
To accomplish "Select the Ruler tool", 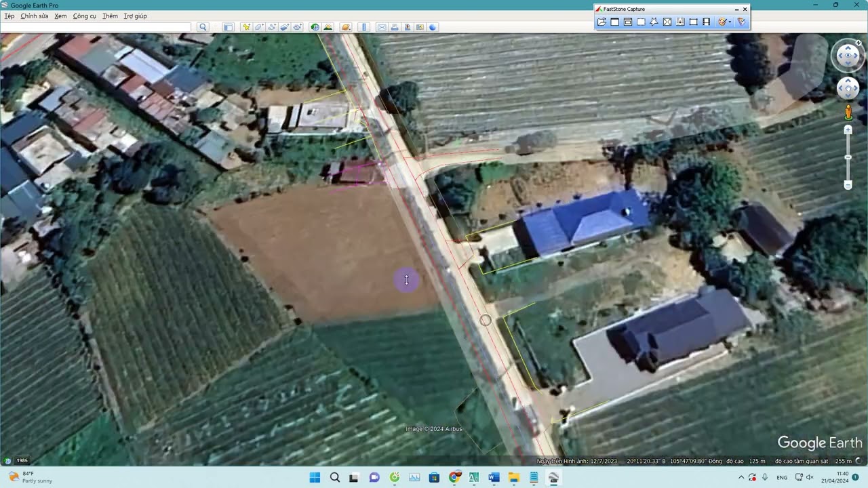I will point(364,27).
